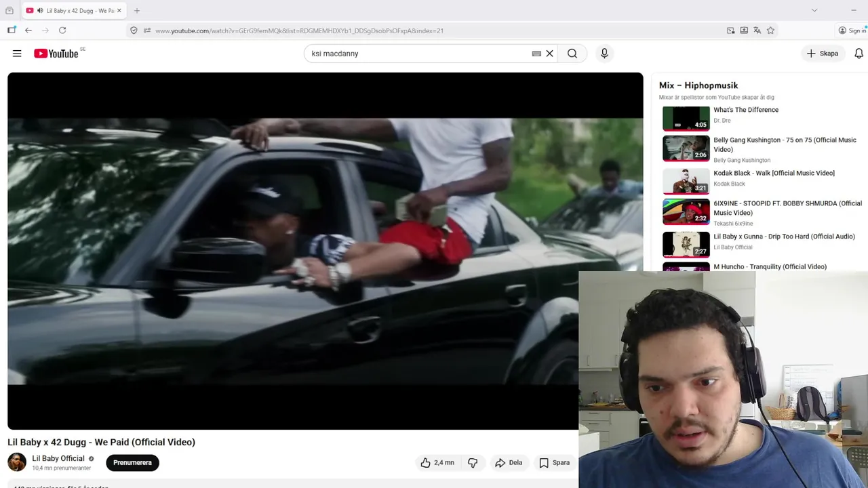Open the picture-in-picture media icon
868x488 pixels.
(x=730, y=30)
